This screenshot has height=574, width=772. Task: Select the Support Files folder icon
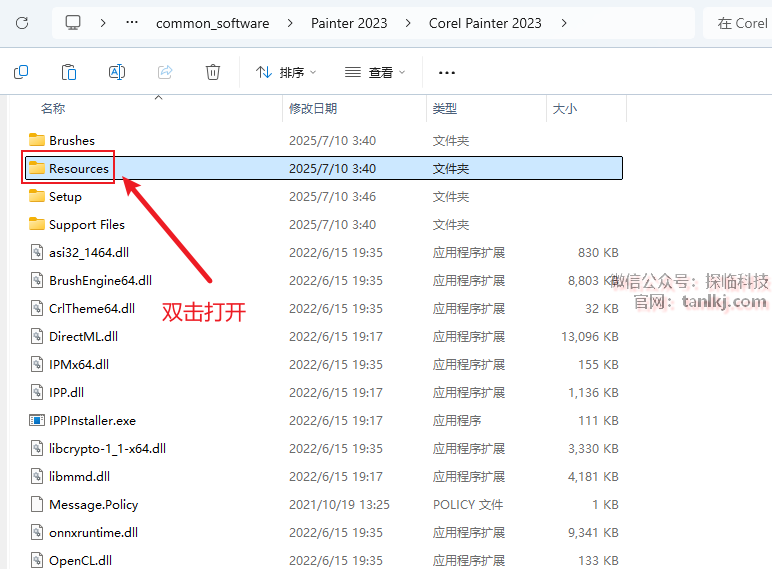click(36, 224)
